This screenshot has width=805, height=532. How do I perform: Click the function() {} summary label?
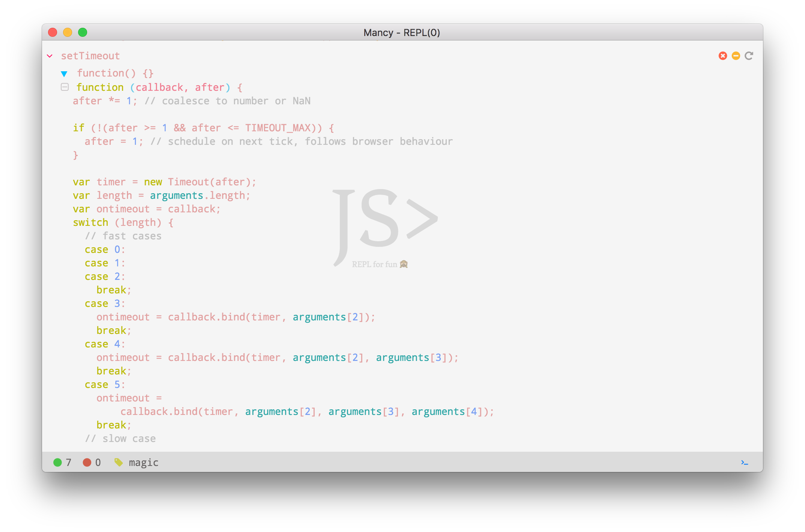click(x=115, y=73)
